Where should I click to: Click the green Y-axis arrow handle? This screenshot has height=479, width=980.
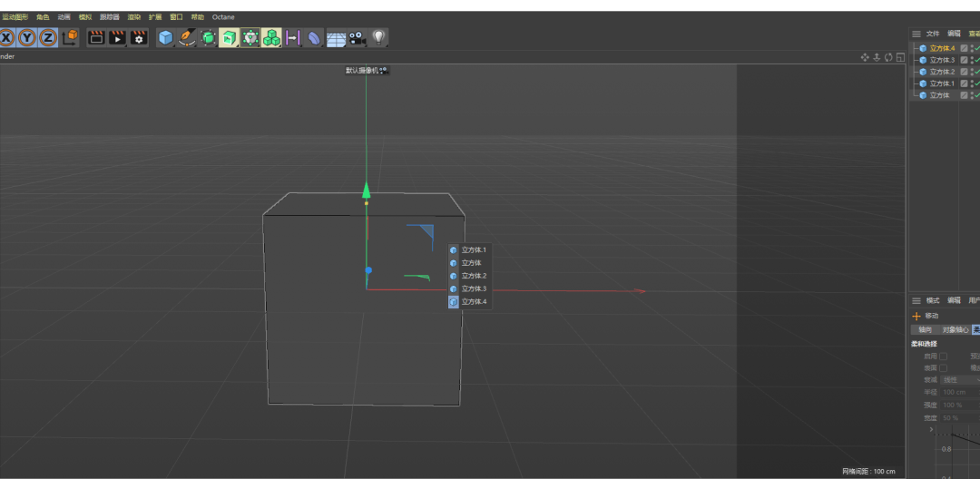click(367, 190)
